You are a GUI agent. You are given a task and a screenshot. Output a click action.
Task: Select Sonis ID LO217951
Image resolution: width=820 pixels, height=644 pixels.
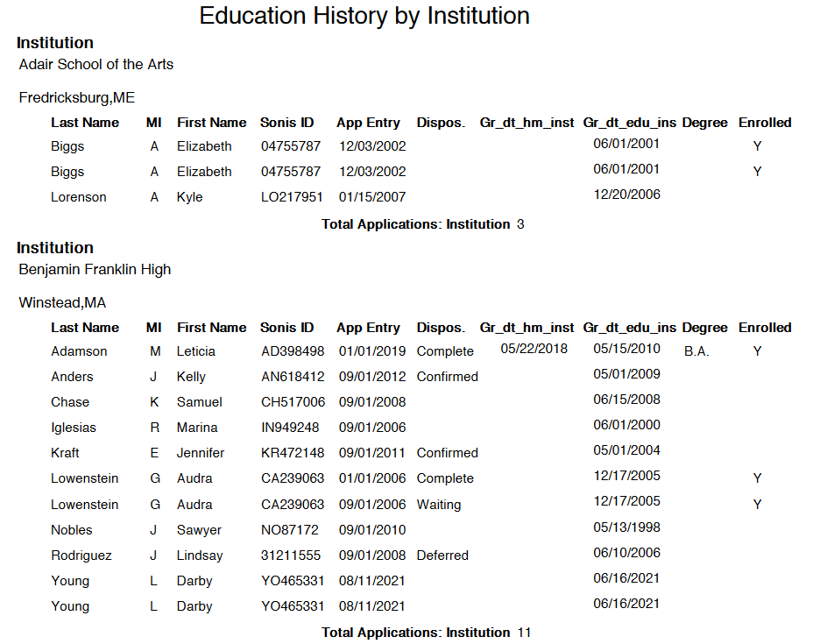(292, 197)
